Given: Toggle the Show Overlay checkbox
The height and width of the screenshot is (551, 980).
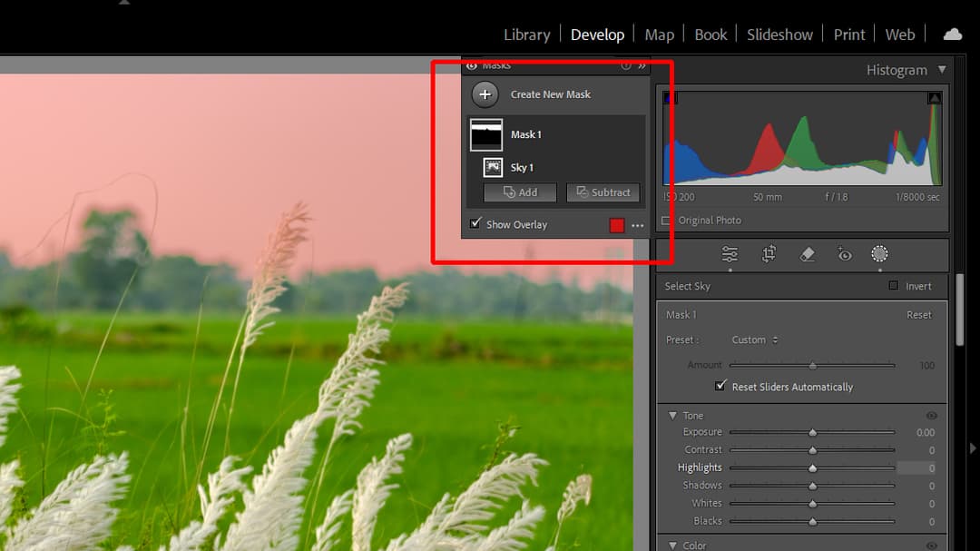Looking at the screenshot, I should [475, 223].
